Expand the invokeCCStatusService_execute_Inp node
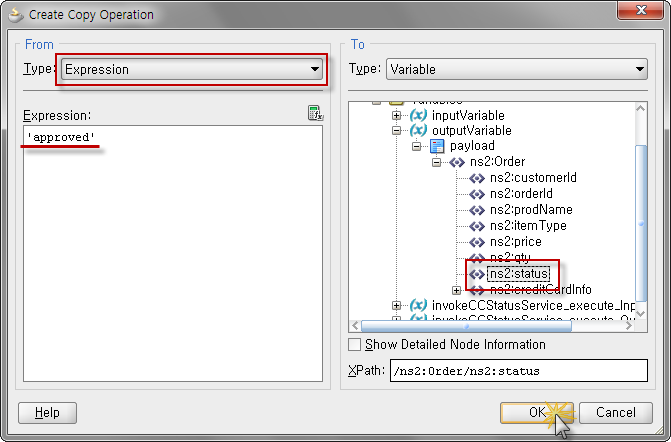671x442 pixels. (396, 306)
